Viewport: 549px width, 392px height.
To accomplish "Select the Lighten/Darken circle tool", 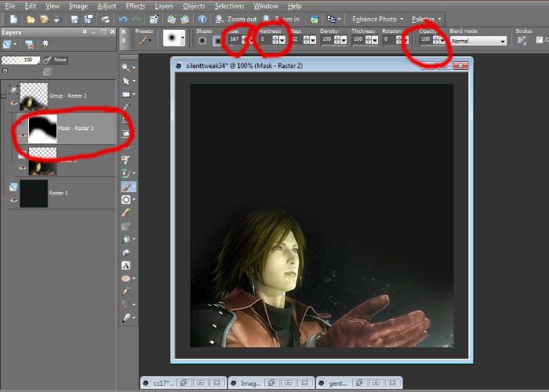I will coord(125,199).
